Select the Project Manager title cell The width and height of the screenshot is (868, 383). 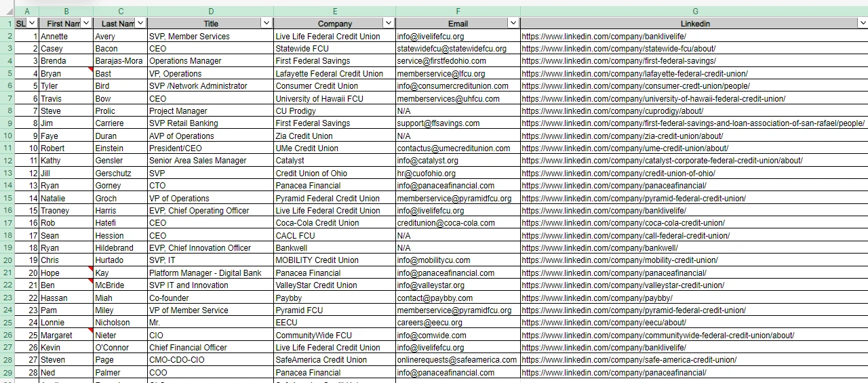pos(211,110)
